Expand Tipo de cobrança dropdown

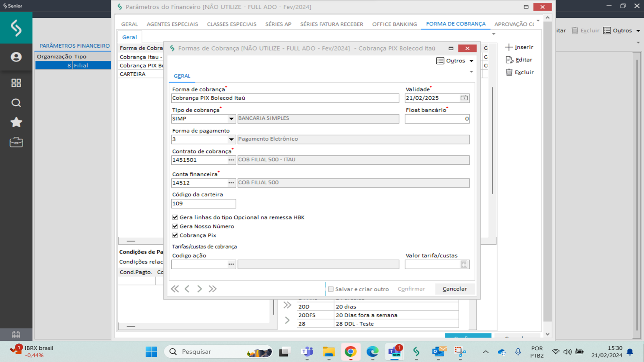click(x=231, y=119)
